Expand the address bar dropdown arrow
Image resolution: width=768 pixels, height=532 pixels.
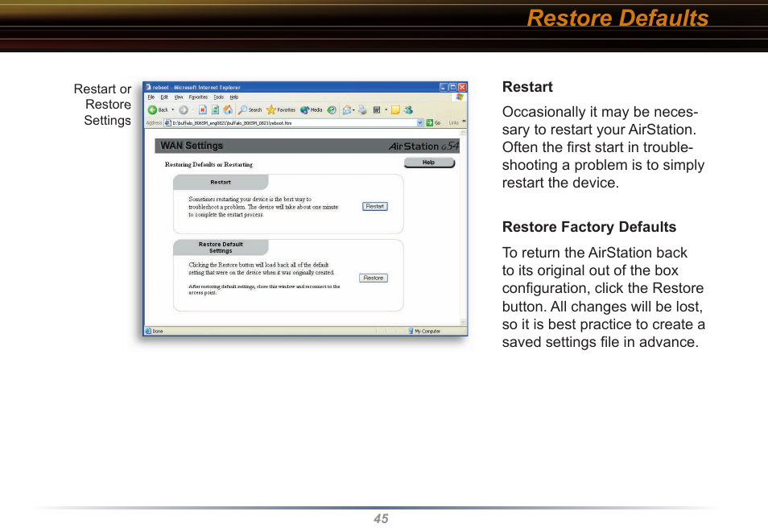point(419,123)
